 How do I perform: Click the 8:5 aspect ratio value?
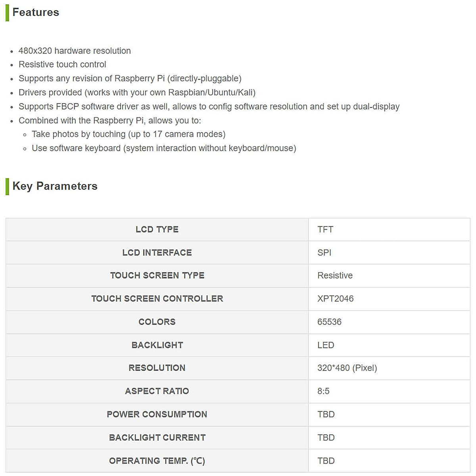[x=323, y=391]
